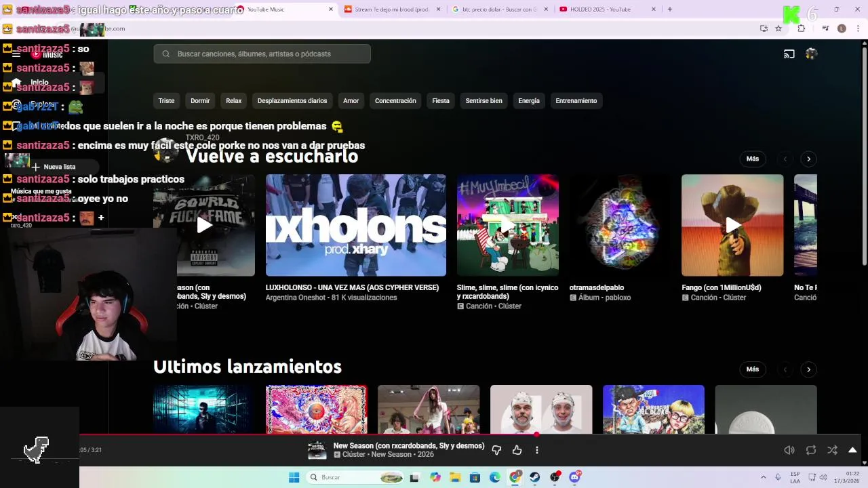Toggle shuffle in the player bar
This screenshot has height=488, width=868.
tap(832, 450)
